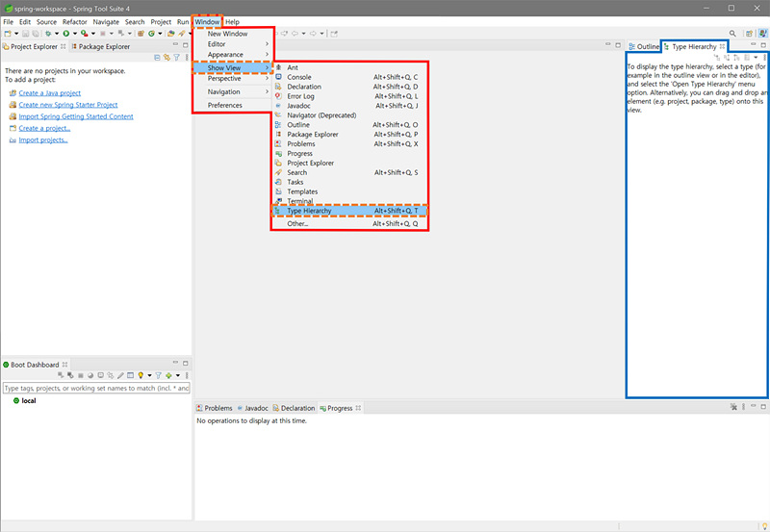Click the Debug bug toolbar icon

(48, 34)
